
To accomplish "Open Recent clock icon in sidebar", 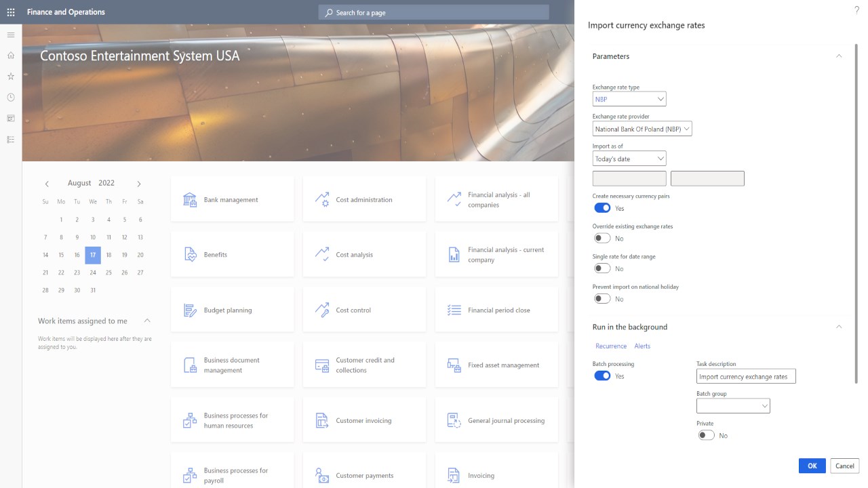I will 11,98.
